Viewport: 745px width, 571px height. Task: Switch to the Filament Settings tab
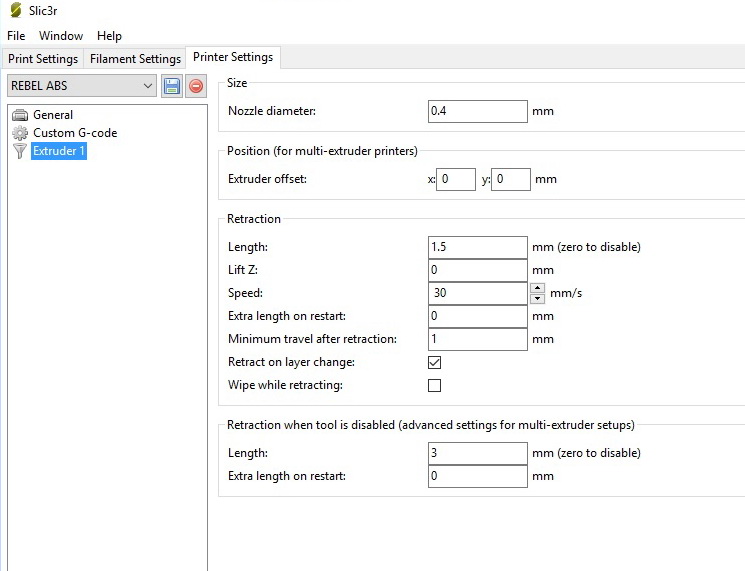(135, 59)
